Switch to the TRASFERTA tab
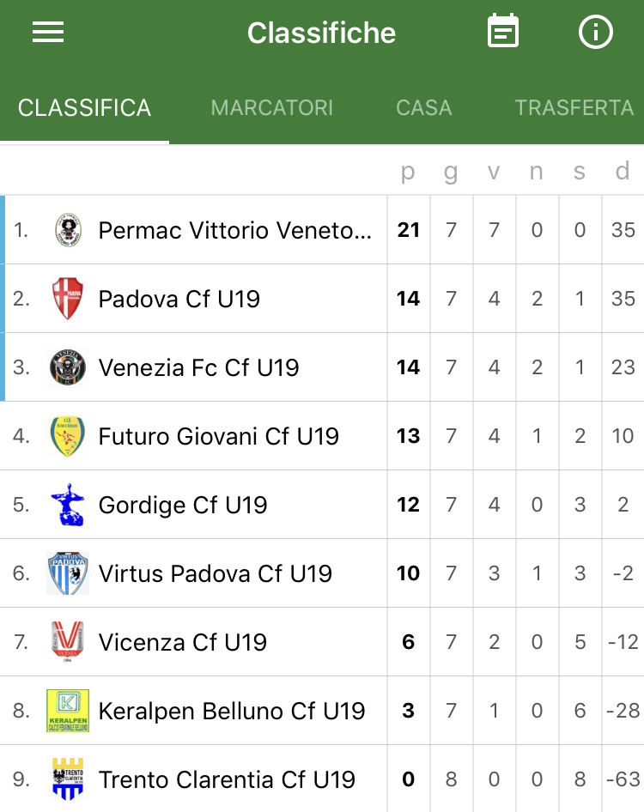 coord(574,107)
